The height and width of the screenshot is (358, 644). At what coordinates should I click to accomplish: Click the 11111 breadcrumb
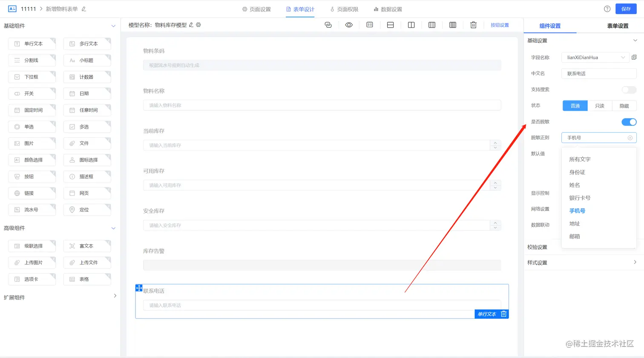[x=29, y=9]
